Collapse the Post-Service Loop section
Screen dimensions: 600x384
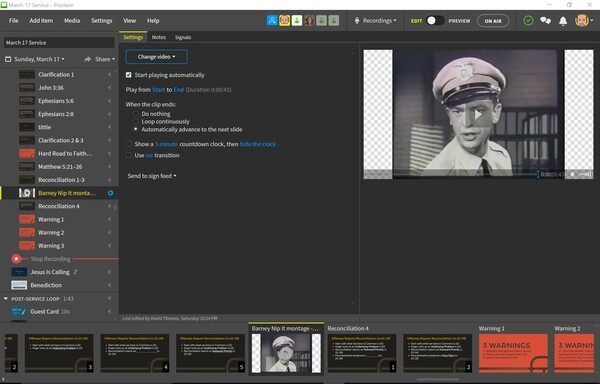click(x=6, y=299)
